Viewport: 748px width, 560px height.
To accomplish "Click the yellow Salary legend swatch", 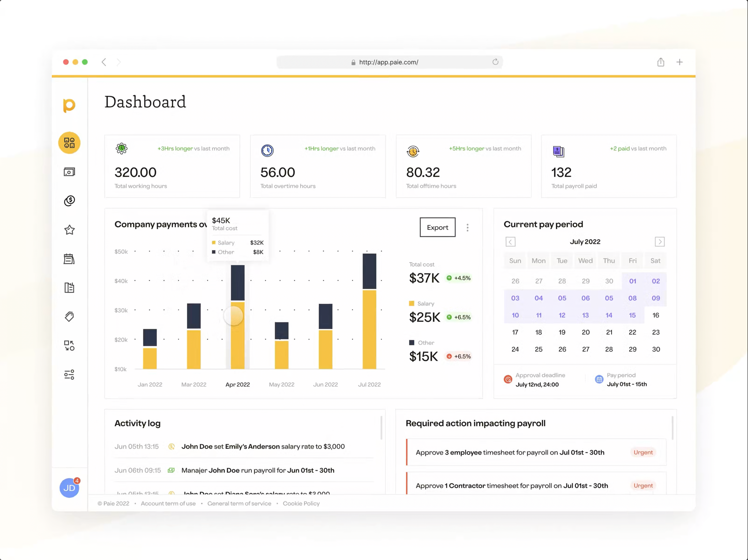I will point(411,303).
